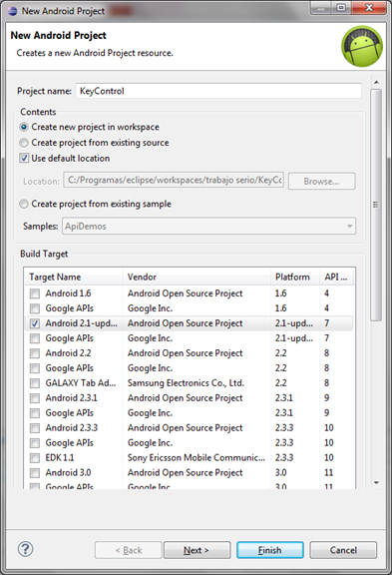Click the Cancel button
This screenshot has height=575, width=392.
coord(343,550)
